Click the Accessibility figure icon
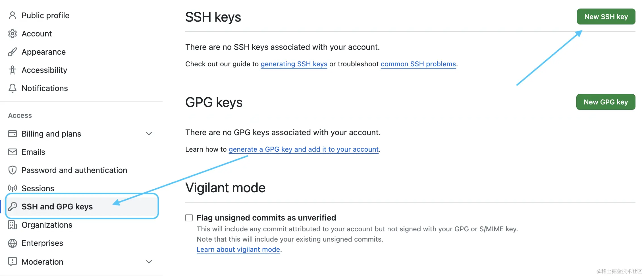The height and width of the screenshot is (276, 644). [12, 70]
